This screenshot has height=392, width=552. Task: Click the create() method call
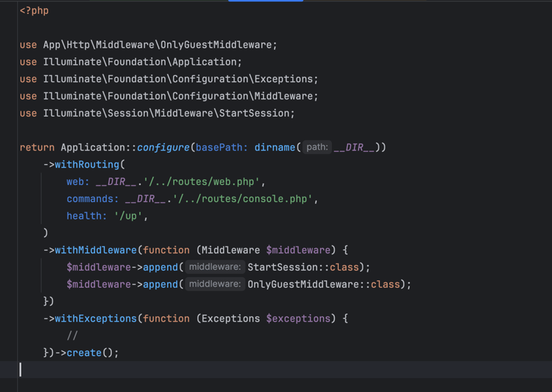pyautogui.click(x=90, y=353)
